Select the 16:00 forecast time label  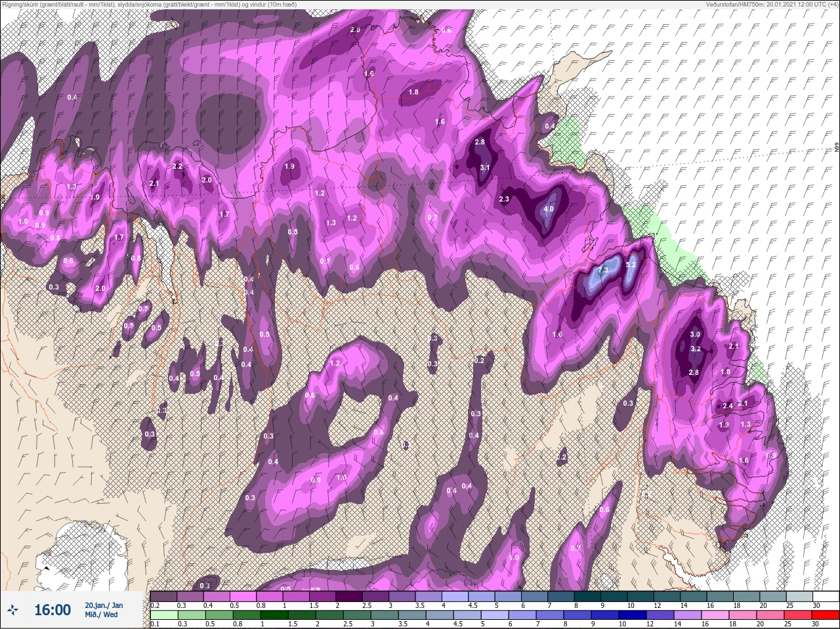[x=52, y=611]
